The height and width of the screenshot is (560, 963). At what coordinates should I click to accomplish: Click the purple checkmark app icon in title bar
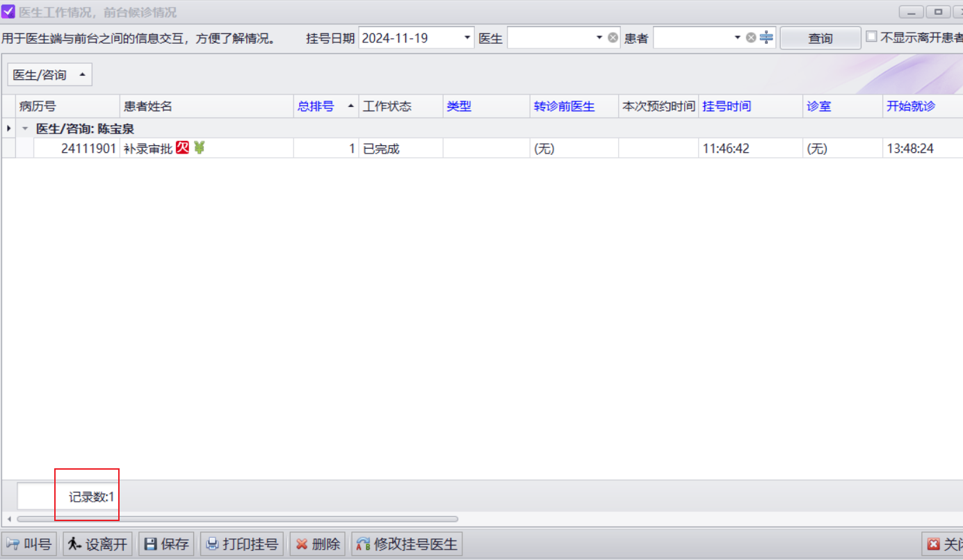[8, 12]
